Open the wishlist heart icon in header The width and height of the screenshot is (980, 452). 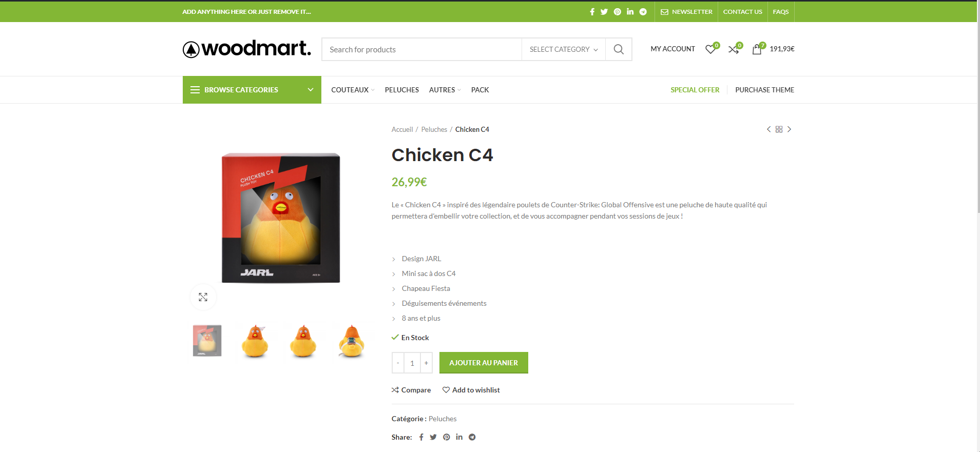coord(711,49)
